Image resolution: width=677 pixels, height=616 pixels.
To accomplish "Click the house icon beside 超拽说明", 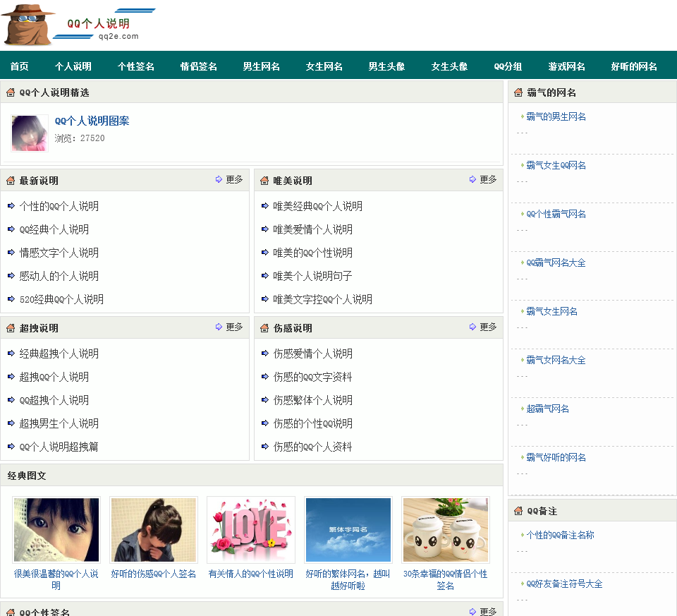I will pos(11,328).
